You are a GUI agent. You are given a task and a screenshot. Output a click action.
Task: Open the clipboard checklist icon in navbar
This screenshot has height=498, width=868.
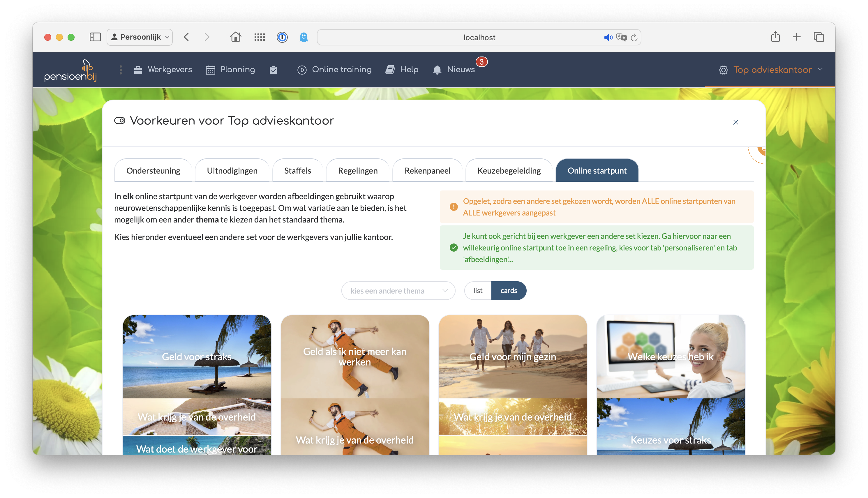click(x=273, y=70)
